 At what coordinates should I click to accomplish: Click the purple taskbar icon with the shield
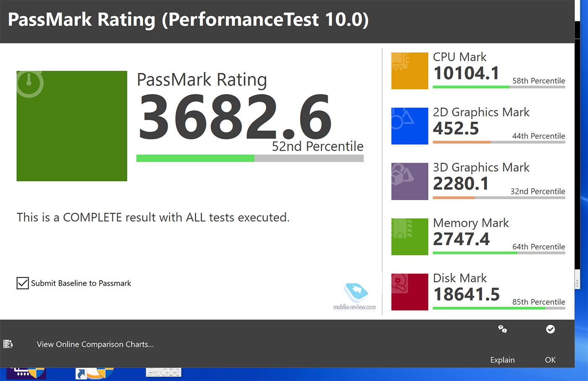(26, 373)
